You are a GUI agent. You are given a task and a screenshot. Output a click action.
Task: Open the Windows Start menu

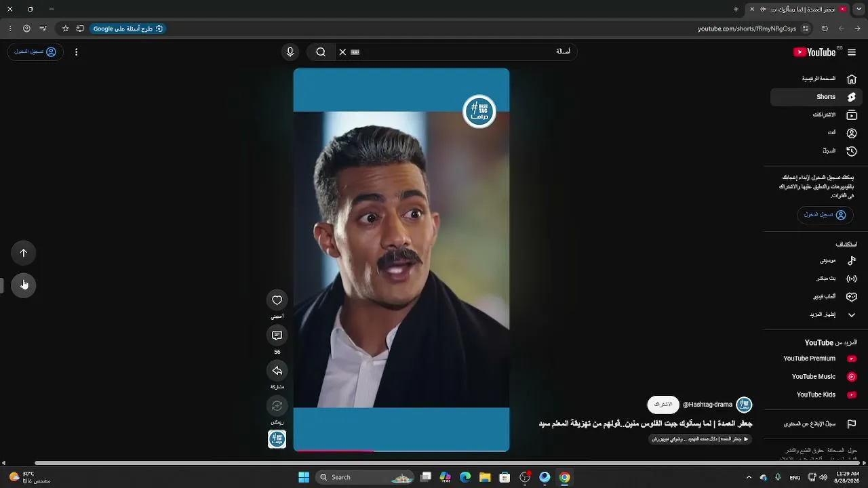304,477
